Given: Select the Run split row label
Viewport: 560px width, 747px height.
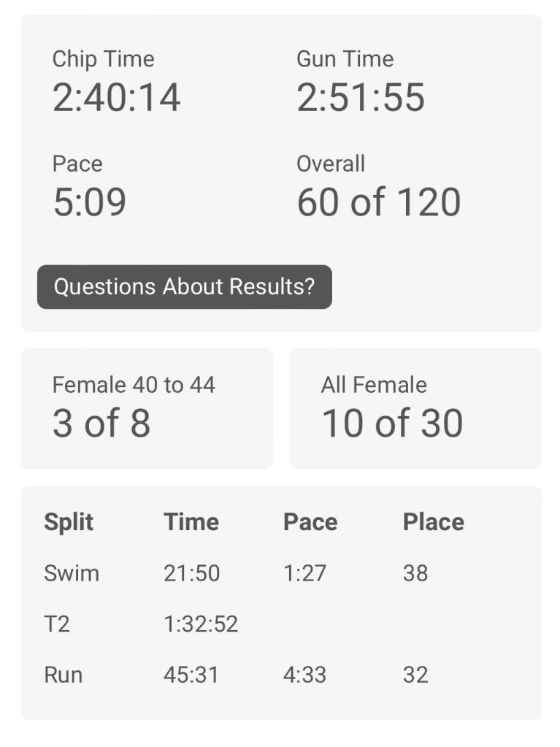Looking at the screenshot, I should tap(63, 674).
